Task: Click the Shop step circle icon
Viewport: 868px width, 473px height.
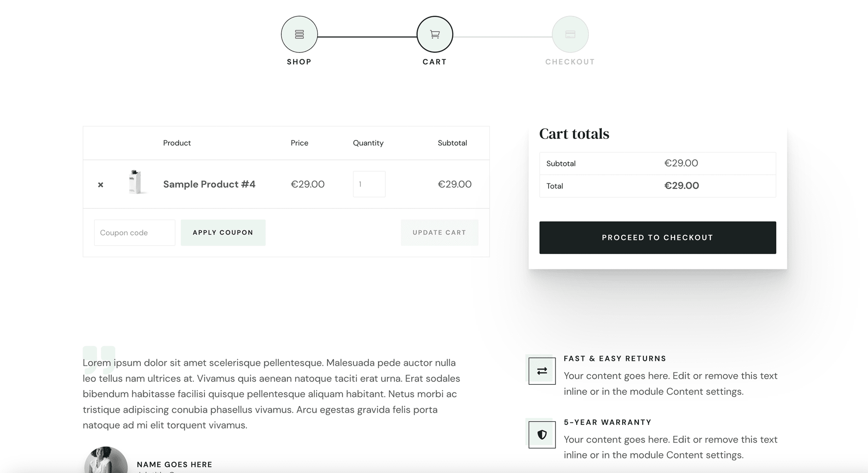Action: [299, 34]
